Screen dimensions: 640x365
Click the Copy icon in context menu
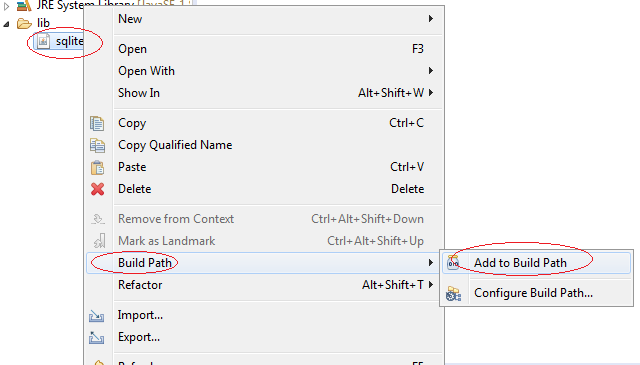click(97, 123)
